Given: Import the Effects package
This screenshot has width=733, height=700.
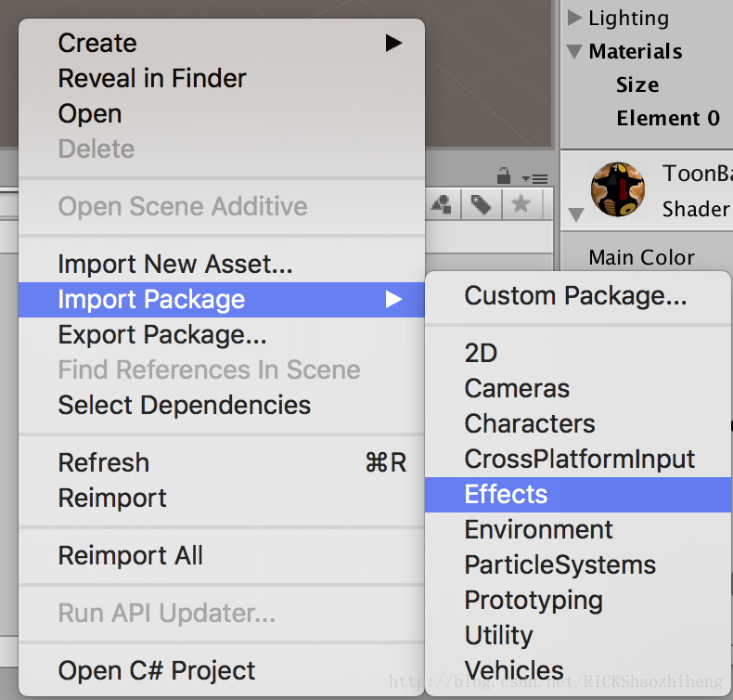Looking at the screenshot, I should tap(507, 494).
